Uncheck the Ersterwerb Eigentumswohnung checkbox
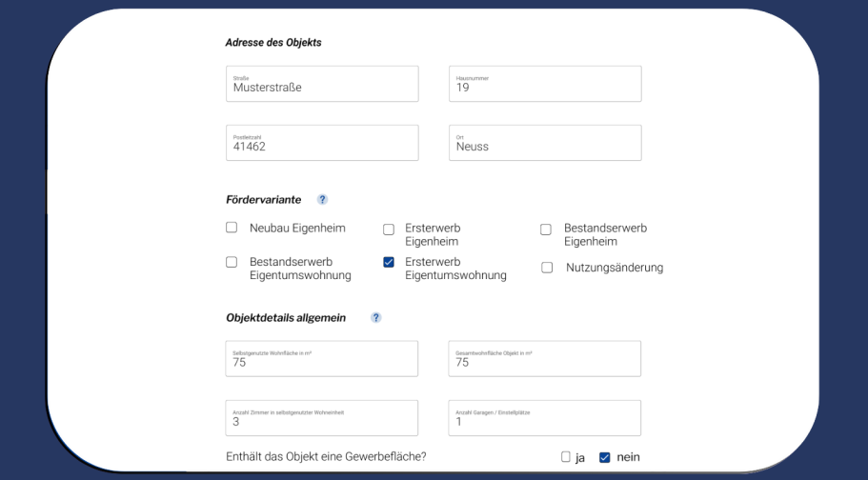This screenshot has height=480, width=868. pyautogui.click(x=389, y=262)
